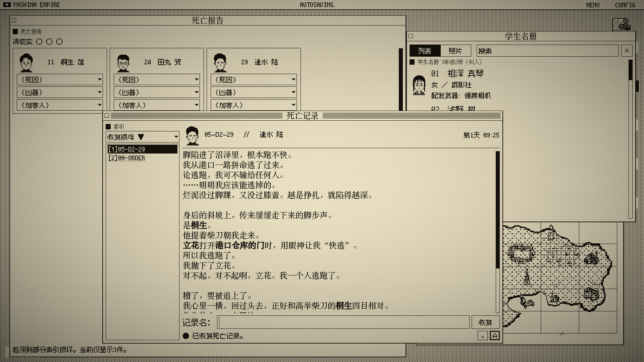
Task: Click the black square beside 索引
Action: 108,127
